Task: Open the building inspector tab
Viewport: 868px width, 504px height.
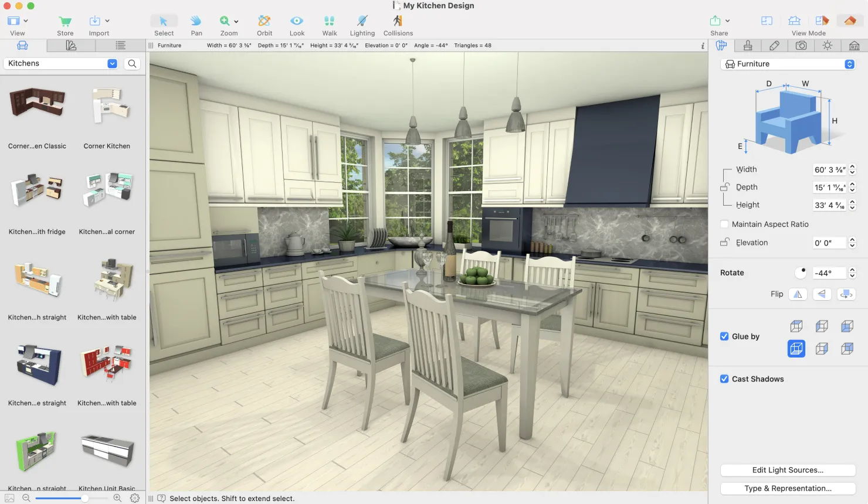Action: coord(855,46)
